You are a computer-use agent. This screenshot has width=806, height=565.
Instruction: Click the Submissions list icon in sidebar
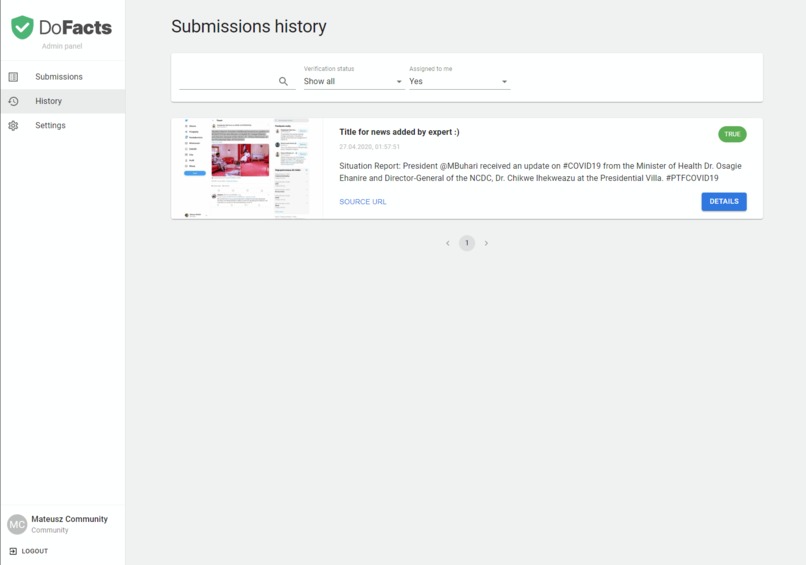[x=13, y=77]
